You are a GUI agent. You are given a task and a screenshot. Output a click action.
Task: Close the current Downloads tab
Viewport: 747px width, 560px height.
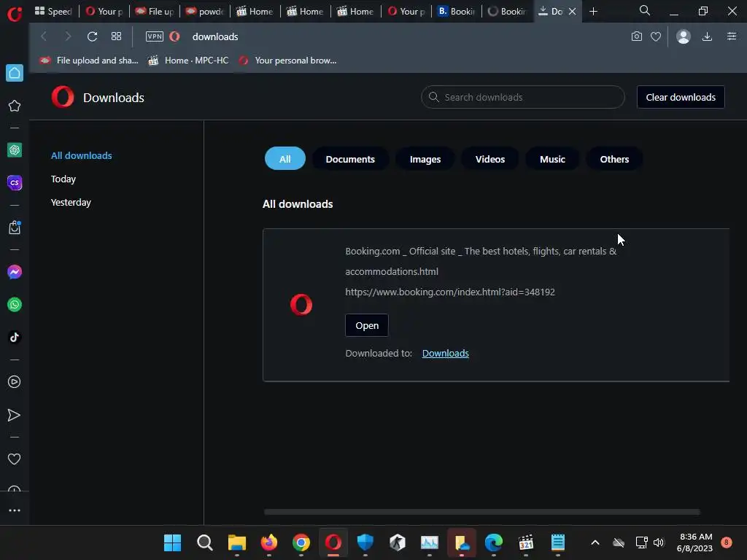(572, 12)
